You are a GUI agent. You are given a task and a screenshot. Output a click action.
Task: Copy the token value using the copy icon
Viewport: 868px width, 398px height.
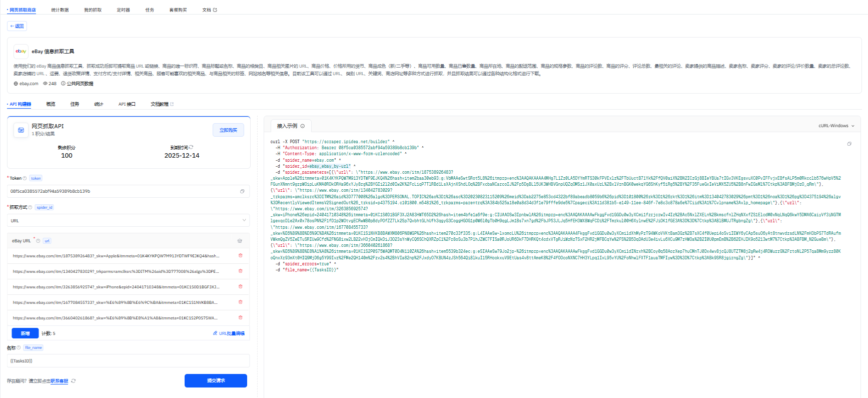pos(242,191)
